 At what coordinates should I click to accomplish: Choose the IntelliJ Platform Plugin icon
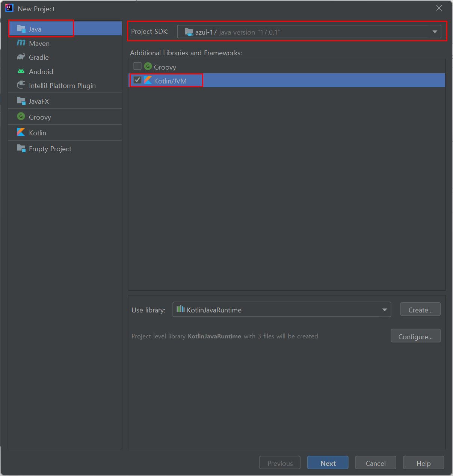pos(21,85)
